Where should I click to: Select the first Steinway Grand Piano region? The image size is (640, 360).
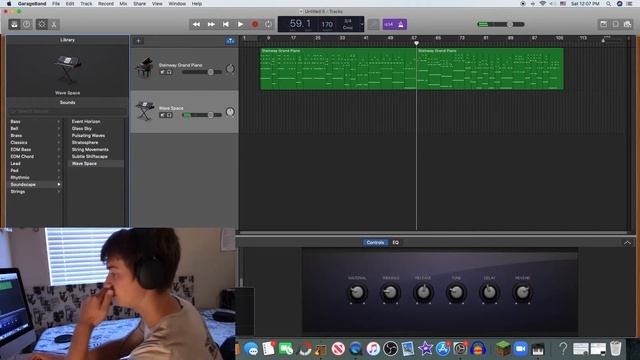click(338, 69)
